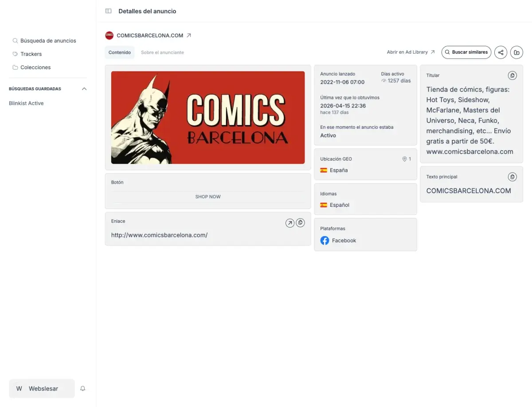The height and width of the screenshot is (407, 532).
Task: Click the http://www.comicsbarcelona.com/ link text
Action: [159, 235]
